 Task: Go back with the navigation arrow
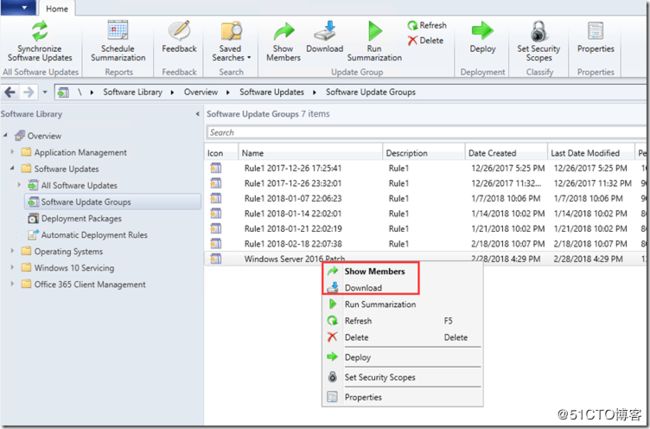[10, 92]
